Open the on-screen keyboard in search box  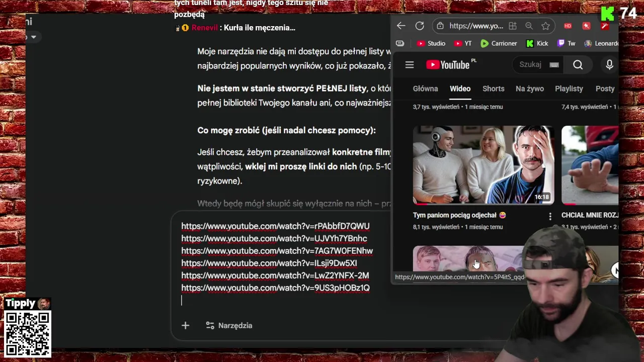(x=554, y=65)
